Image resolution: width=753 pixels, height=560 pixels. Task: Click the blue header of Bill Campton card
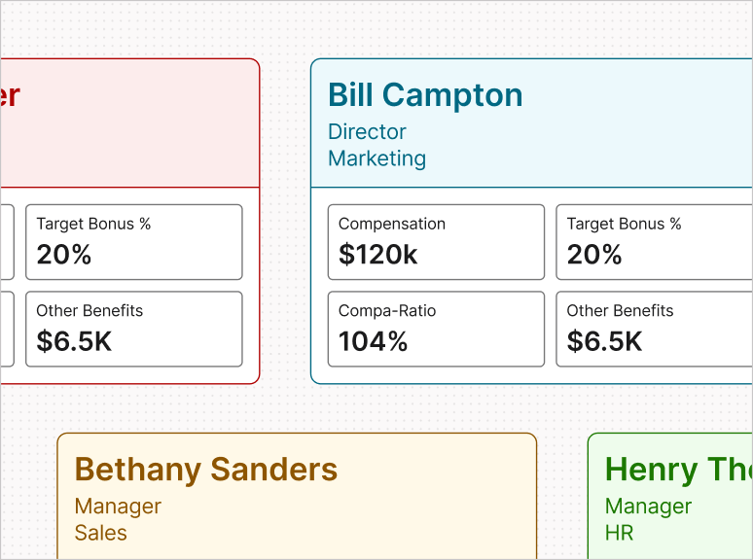click(x=531, y=122)
